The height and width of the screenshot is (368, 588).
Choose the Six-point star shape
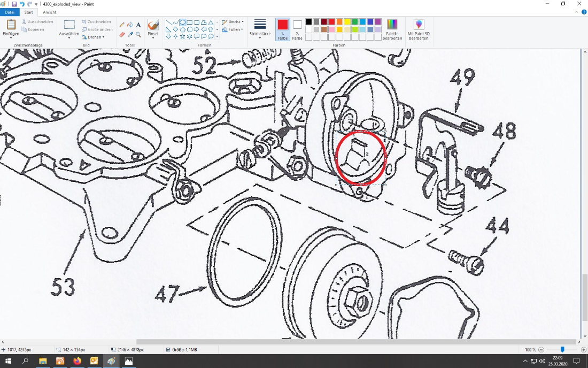(x=189, y=36)
